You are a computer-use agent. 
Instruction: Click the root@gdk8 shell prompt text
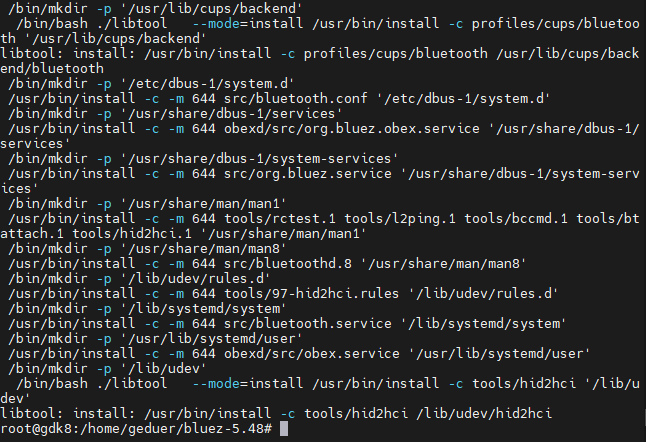(136, 429)
